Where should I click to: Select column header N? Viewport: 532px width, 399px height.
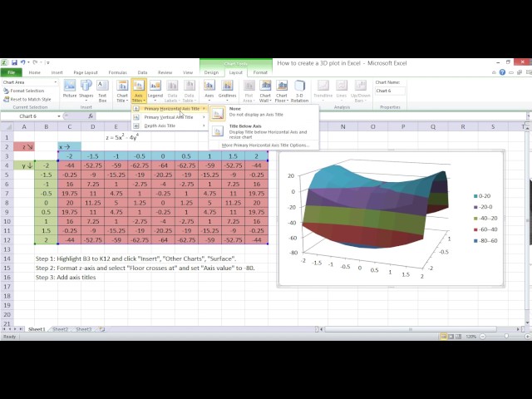(342, 126)
